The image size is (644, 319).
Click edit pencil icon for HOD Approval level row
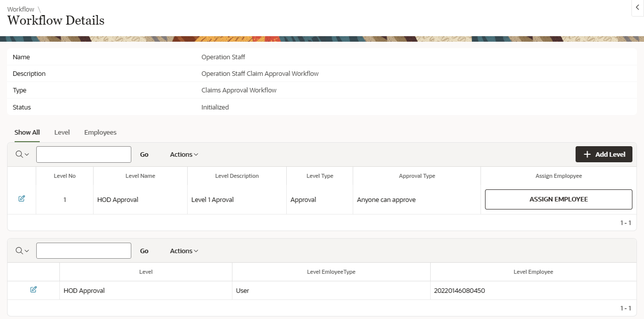tap(22, 199)
